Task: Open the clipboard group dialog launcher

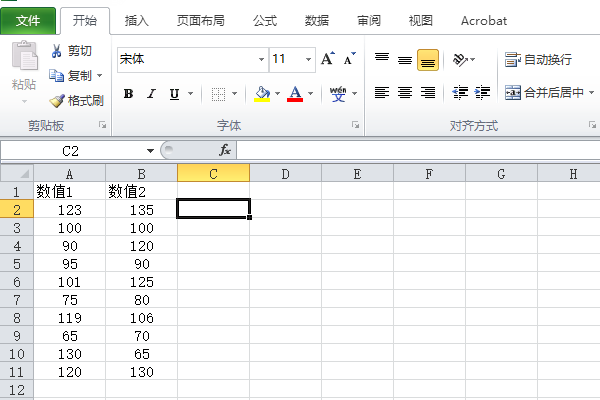Action: tap(103, 125)
